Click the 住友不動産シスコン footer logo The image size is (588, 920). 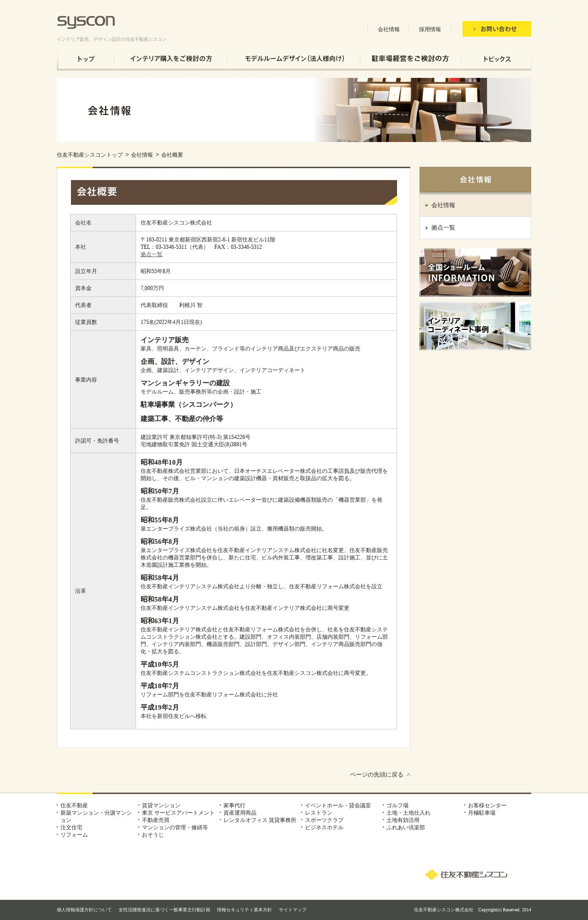pos(466,875)
